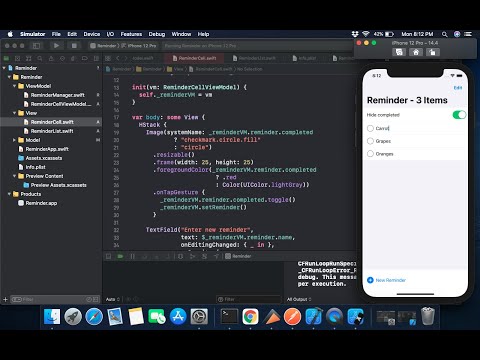Screen dimensions: 480x360
Task: Open the File menu
Action: [x=56, y=34]
